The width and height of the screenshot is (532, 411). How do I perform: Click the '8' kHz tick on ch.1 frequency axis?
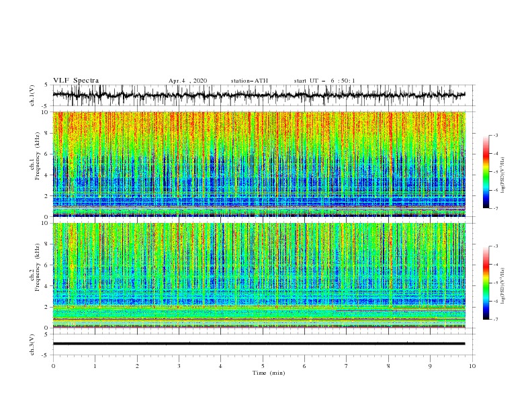point(47,133)
